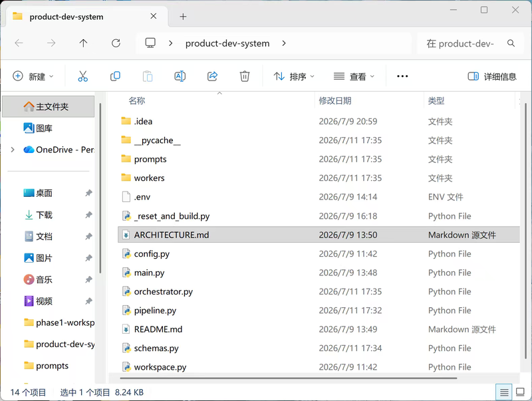The image size is (532, 401).
Task: Select the .idea folder
Action: coord(142,121)
